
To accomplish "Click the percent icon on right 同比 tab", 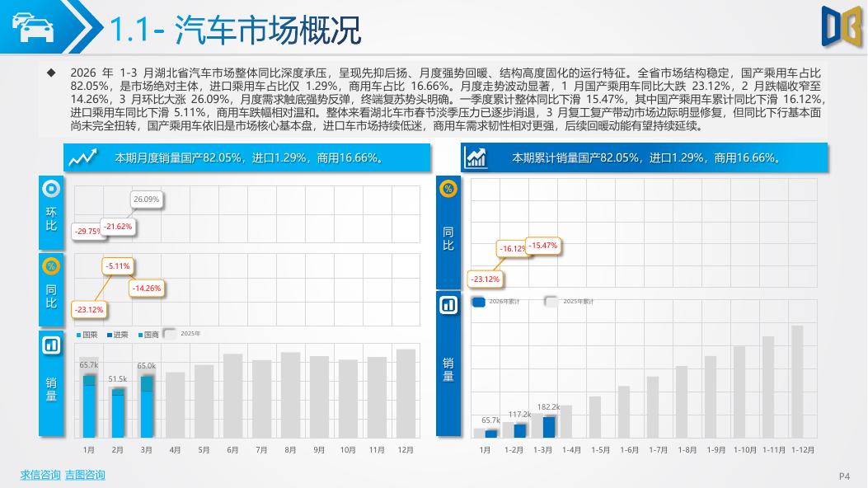I will (x=448, y=189).
